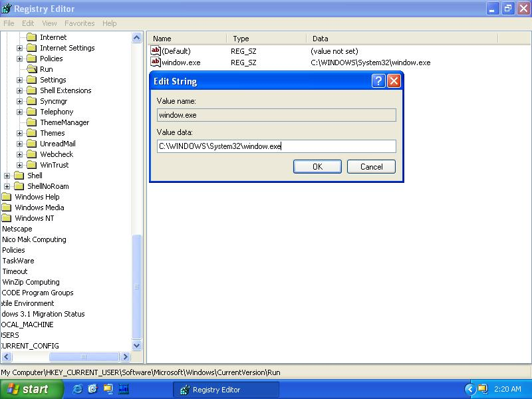Image resolution: width=532 pixels, height=399 pixels.
Task: Expand the UnreadMail tree node
Action: pos(19,144)
